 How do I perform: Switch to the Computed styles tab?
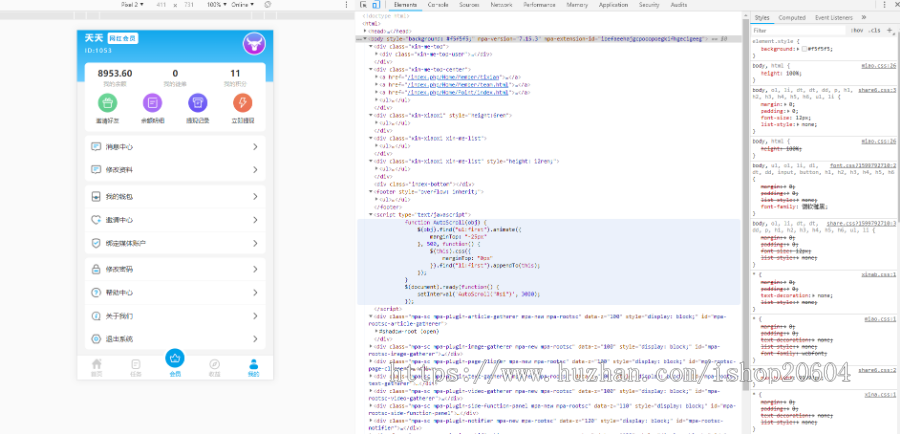tap(792, 18)
